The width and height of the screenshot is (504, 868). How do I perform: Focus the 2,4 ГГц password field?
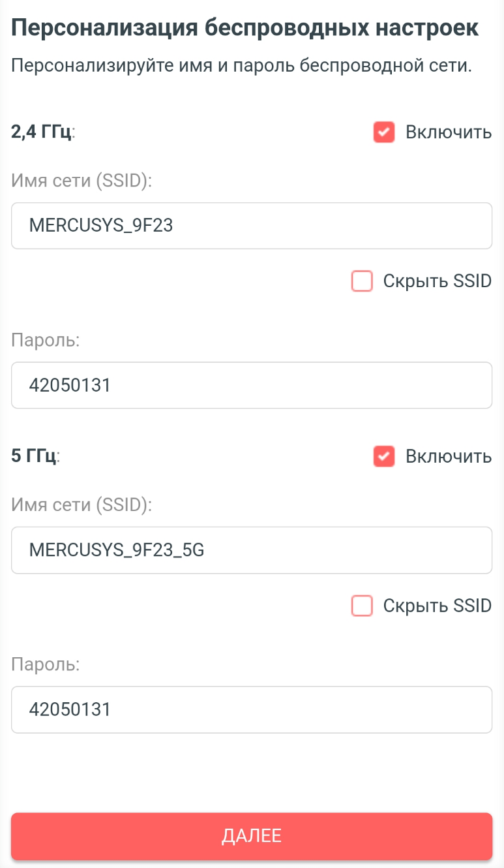pyautogui.click(x=251, y=386)
